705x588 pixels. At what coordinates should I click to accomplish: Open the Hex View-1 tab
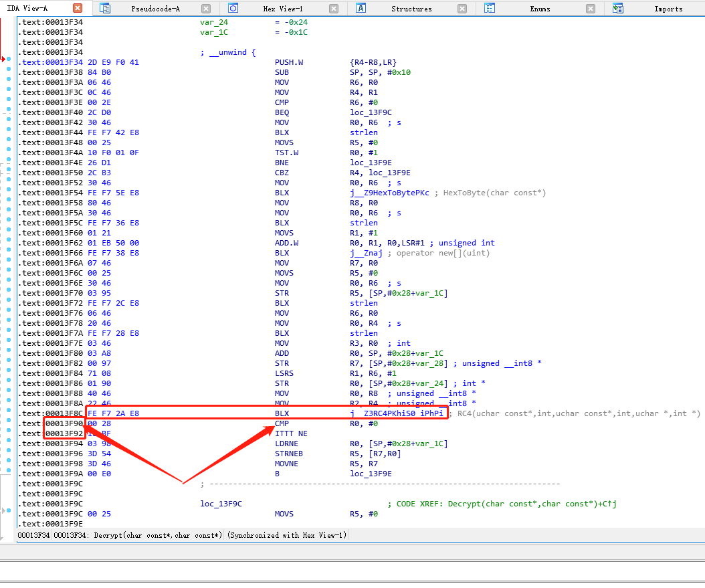pos(282,9)
